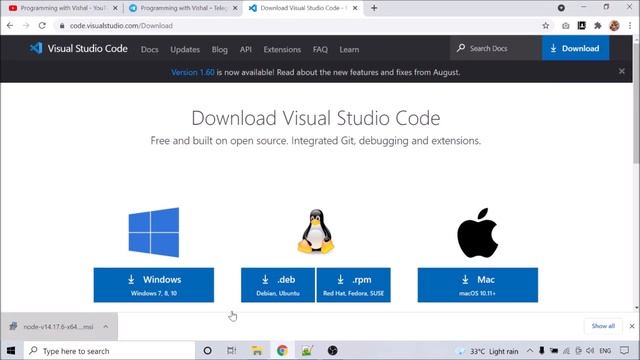Click the Visual Studio Code logo icon
640x360 pixels.
(x=36, y=48)
